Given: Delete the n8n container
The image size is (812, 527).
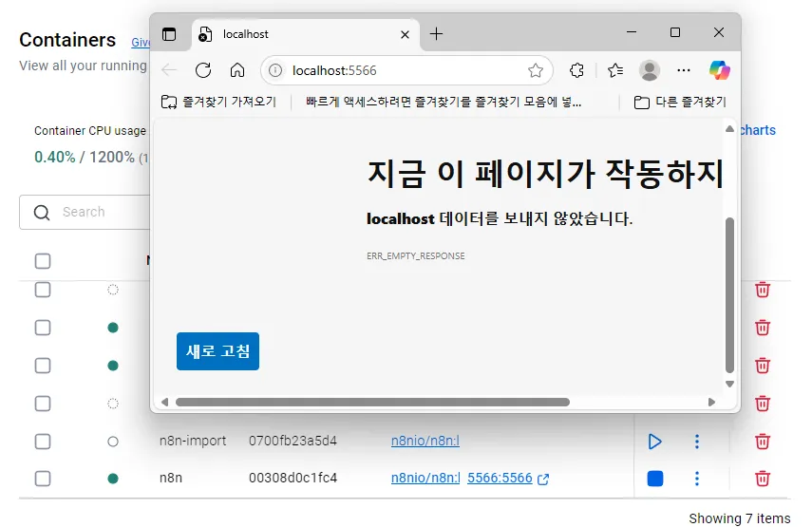Looking at the screenshot, I should point(763,479).
